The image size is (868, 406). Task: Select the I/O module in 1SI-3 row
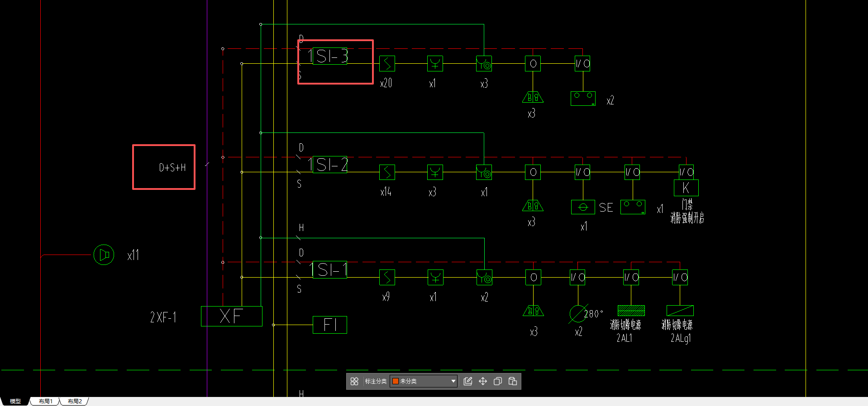coord(582,64)
